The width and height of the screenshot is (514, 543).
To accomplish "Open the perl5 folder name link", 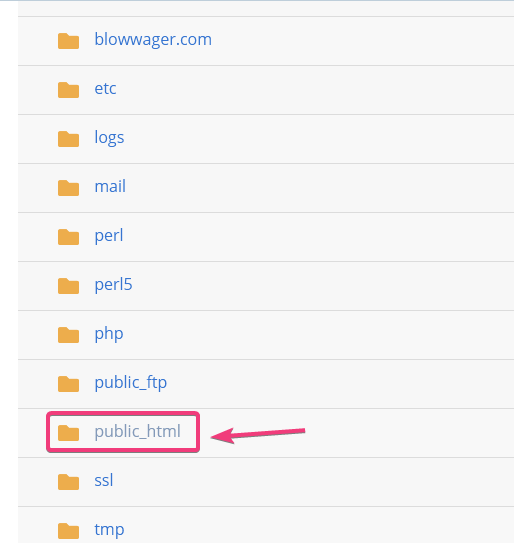I will 113,285.
